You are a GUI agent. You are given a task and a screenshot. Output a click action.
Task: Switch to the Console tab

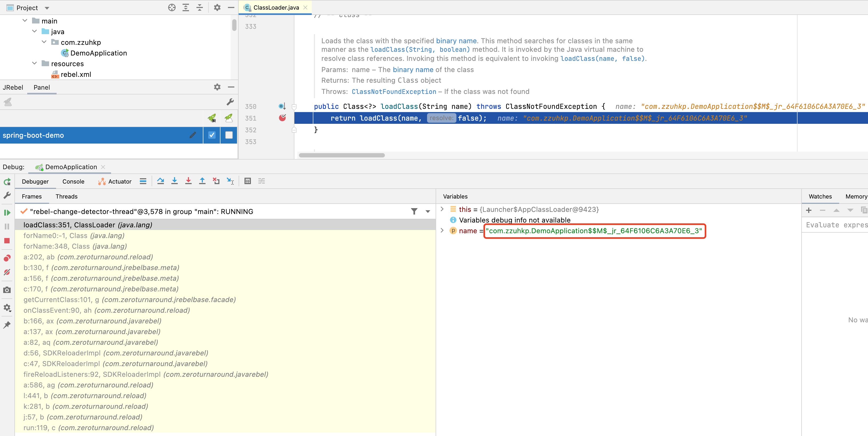click(73, 182)
